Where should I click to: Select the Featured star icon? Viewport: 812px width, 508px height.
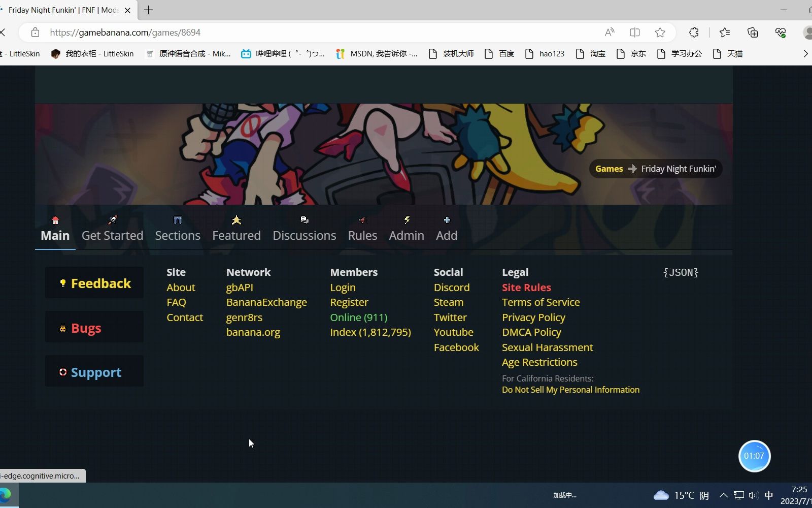236,220
